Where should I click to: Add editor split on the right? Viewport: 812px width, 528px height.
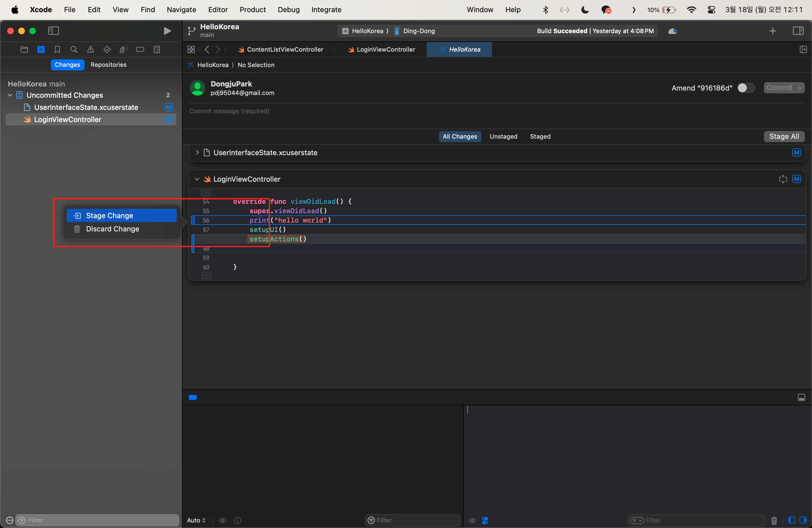point(803,49)
